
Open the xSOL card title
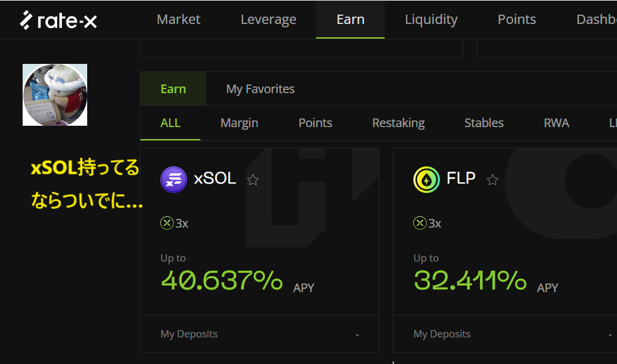tap(215, 178)
